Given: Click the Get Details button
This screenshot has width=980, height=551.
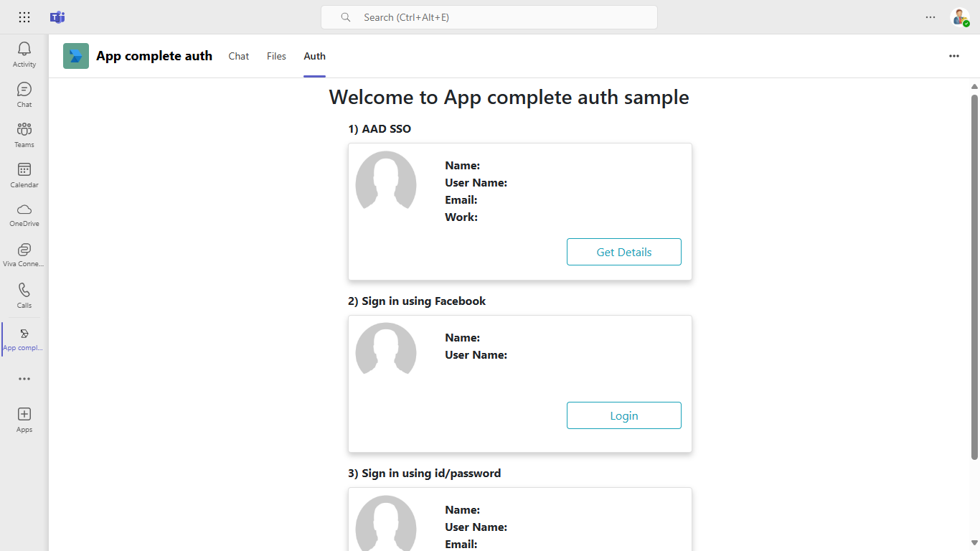Looking at the screenshot, I should pyautogui.click(x=624, y=252).
